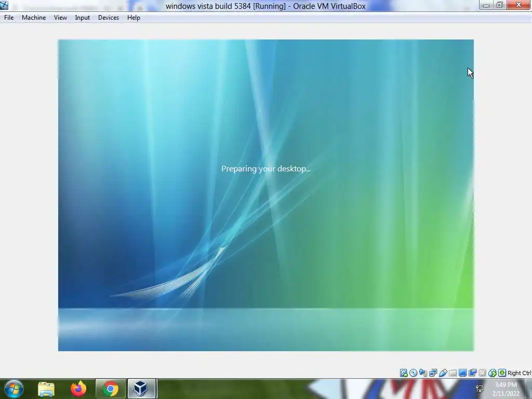Click the Show desktop strip on taskbar

[x=529, y=389]
